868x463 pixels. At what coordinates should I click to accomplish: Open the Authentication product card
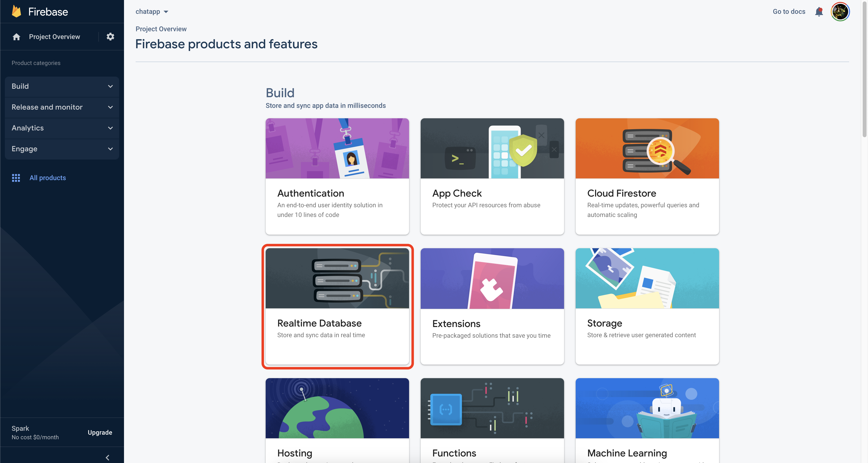337,176
